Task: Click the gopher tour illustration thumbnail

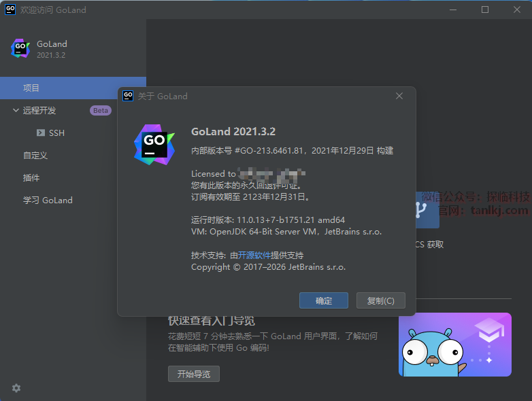Action: (x=455, y=345)
